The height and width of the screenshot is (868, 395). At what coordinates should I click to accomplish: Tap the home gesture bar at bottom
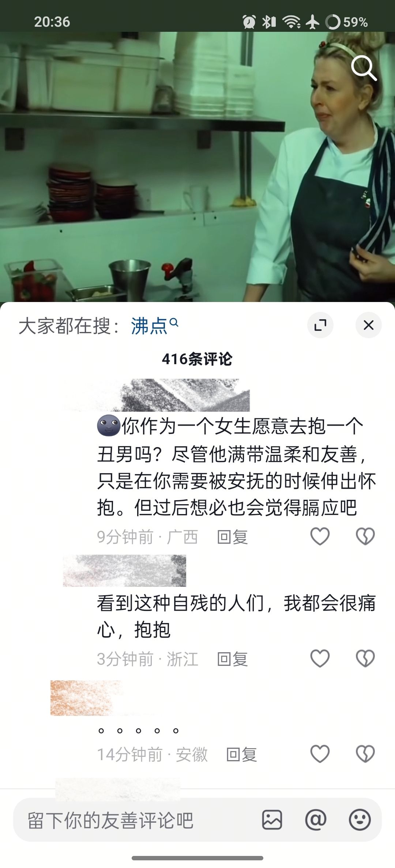tap(197, 858)
